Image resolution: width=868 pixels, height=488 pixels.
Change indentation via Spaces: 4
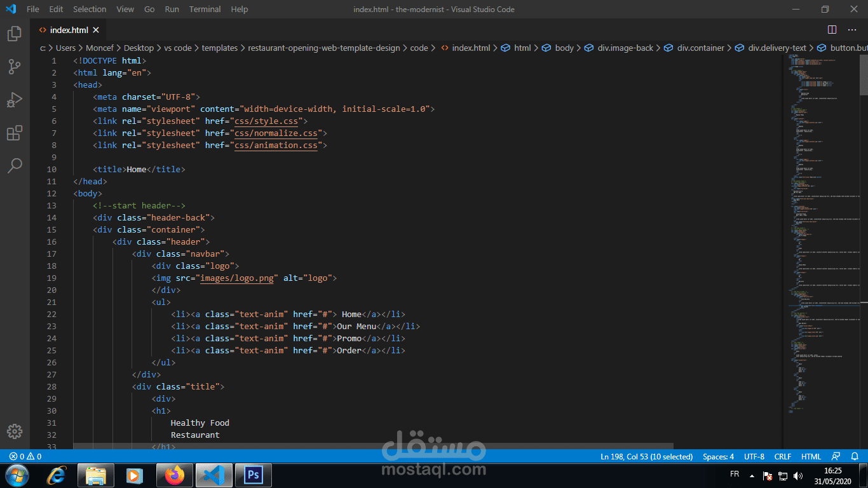718,456
